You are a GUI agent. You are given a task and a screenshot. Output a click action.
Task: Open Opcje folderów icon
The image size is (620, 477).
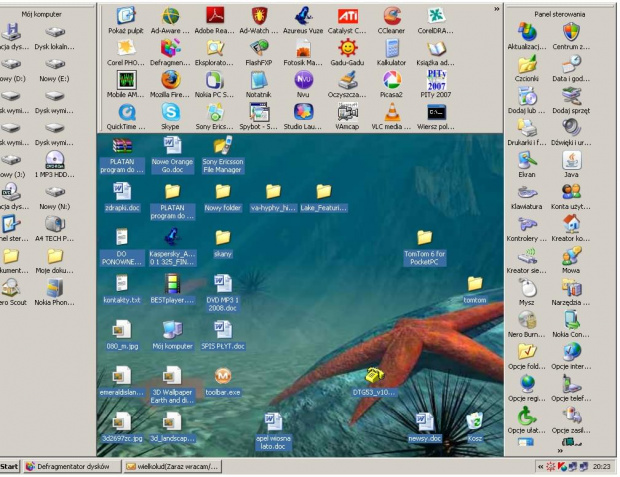pyautogui.click(x=527, y=357)
